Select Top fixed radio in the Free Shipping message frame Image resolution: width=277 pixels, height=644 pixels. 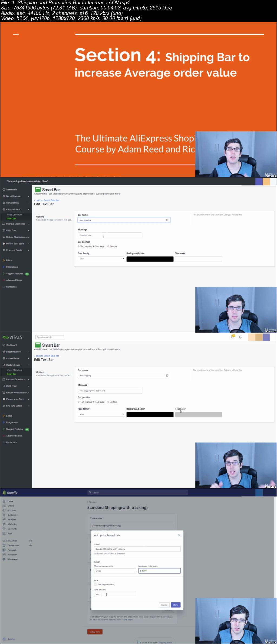click(x=94, y=402)
